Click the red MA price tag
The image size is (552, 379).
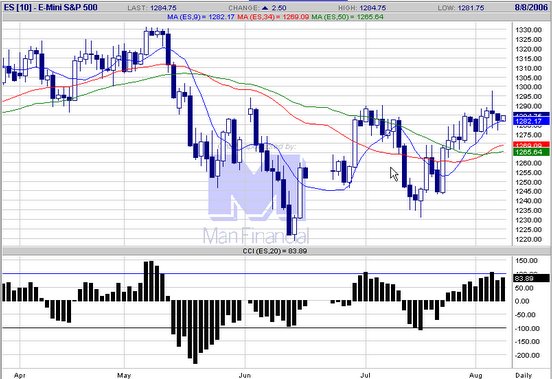click(x=531, y=145)
